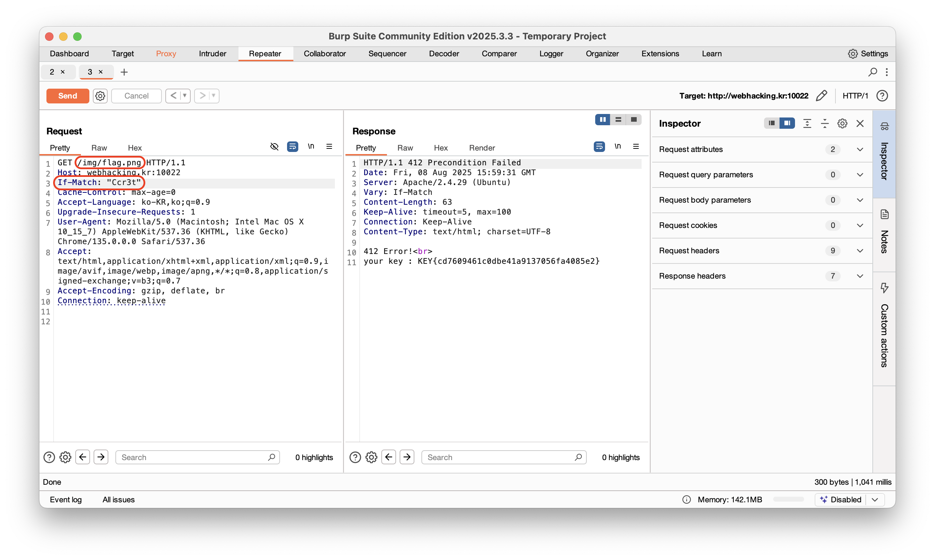Open Repeater send settings gear icon
This screenshot has width=935, height=560.
click(100, 96)
